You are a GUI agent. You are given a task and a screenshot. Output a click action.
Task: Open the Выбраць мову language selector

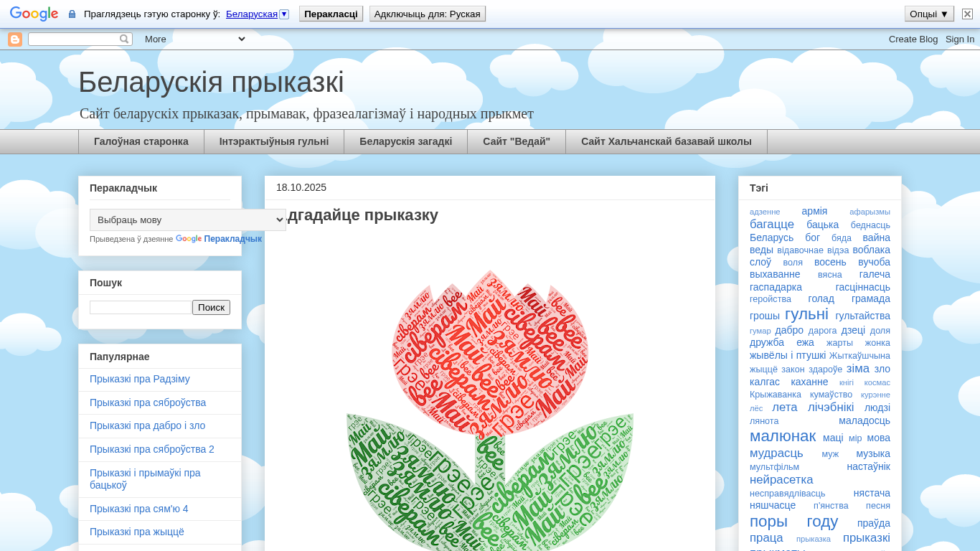(188, 220)
